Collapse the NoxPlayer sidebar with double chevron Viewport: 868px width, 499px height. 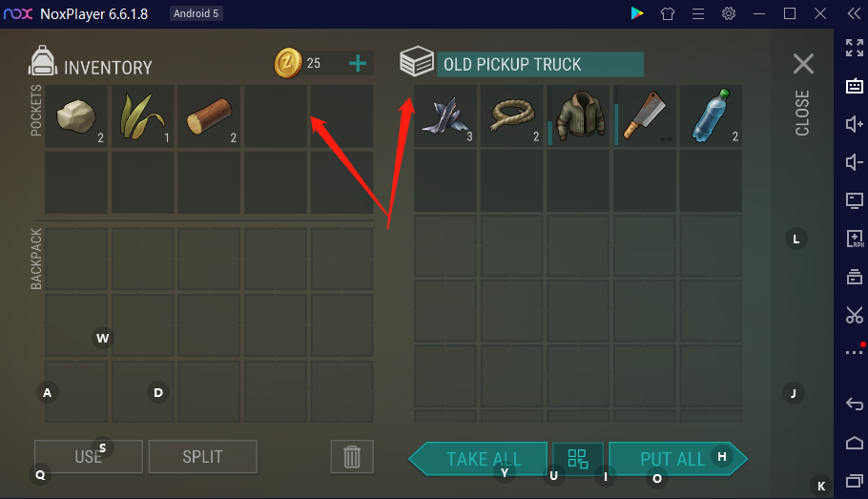click(x=854, y=14)
